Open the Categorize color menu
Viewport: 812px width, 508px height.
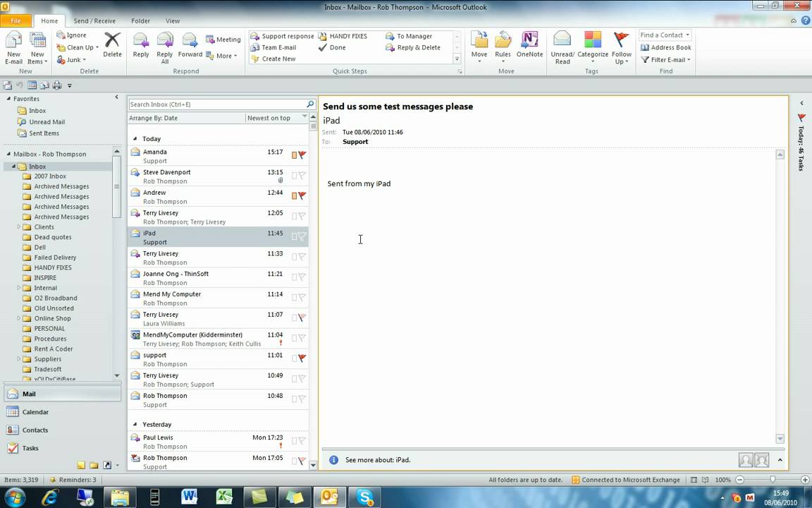pyautogui.click(x=592, y=48)
